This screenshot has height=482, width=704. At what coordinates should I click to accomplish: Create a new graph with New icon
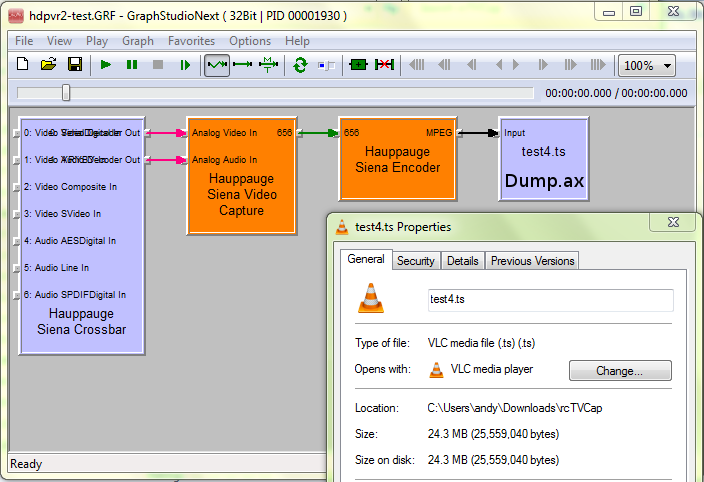point(22,65)
